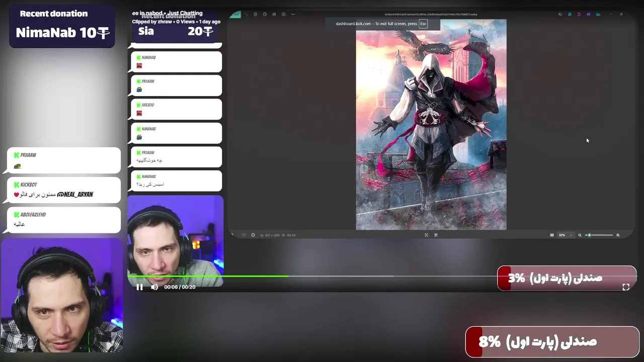Open the three-dots more options menu

click(x=293, y=14)
